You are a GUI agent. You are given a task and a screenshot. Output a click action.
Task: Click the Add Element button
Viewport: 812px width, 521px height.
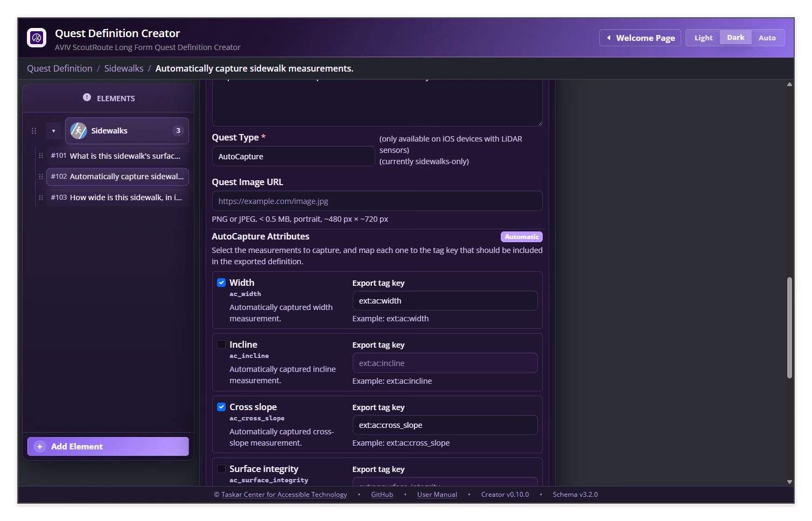(x=108, y=447)
